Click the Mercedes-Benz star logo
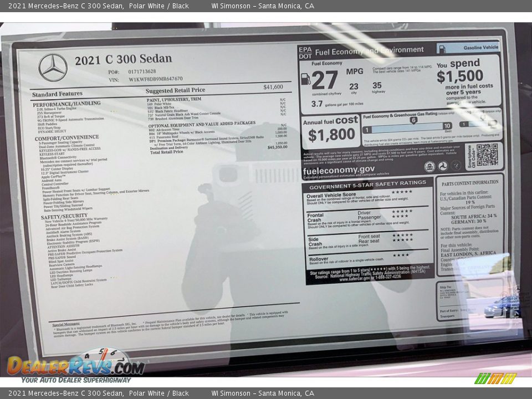The image size is (532, 399). pyautogui.click(x=53, y=67)
